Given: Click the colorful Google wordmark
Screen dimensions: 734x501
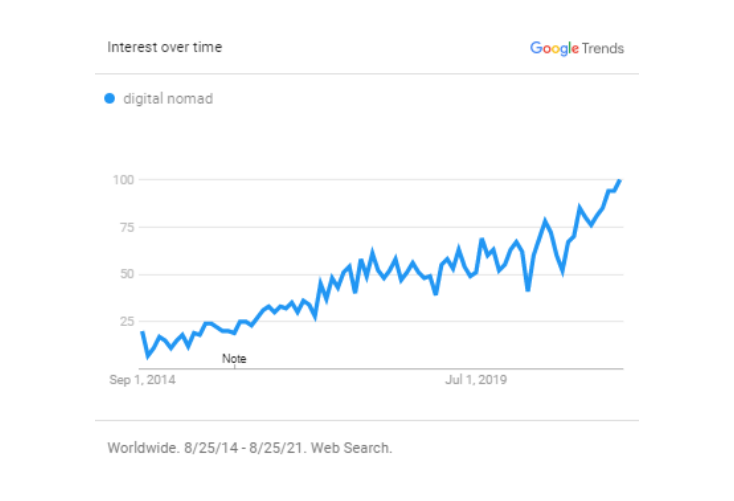Looking at the screenshot, I should click(554, 48).
